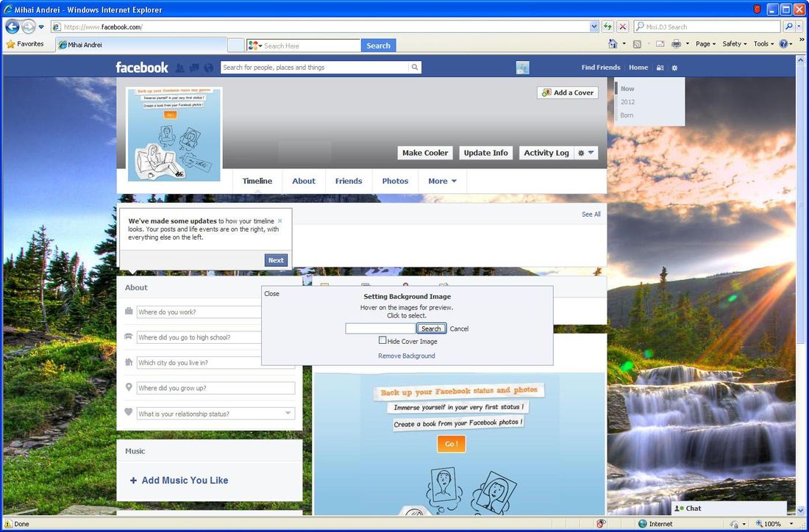809x532 pixels.
Task: Click the small profile avatar in Facebook bar
Action: [523, 68]
